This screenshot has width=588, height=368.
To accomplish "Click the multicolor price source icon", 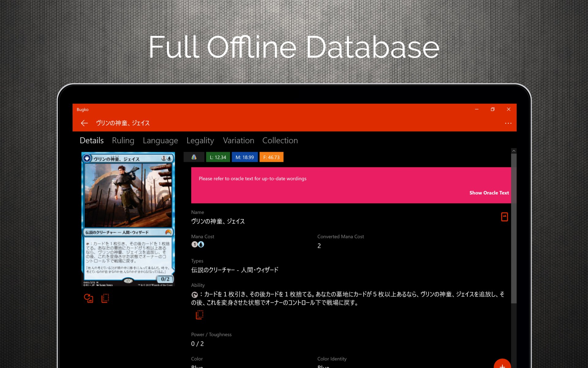I will point(194,157).
